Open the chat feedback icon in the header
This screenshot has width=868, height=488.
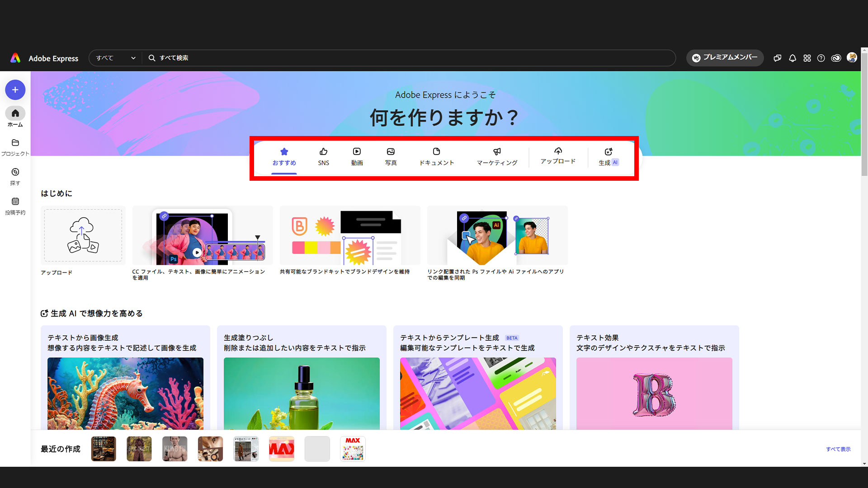click(777, 58)
